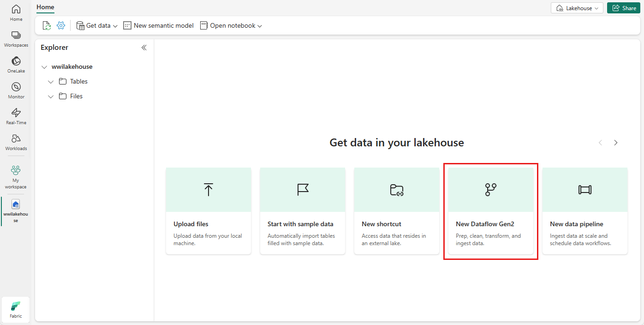Collapse the Files folder chevron
Viewport: 644px width, 325px height.
pyautogui.click(x=51, y=96)
